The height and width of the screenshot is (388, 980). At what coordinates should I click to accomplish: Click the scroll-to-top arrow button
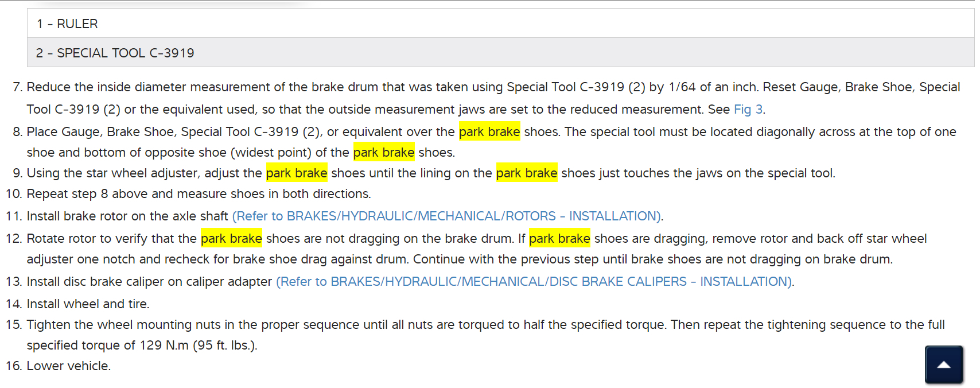944,364
